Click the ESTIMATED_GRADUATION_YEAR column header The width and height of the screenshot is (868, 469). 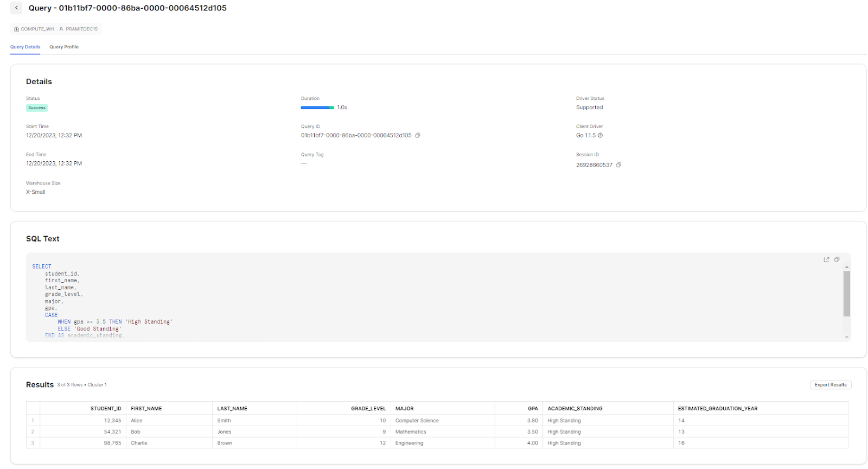pos(761,409)
